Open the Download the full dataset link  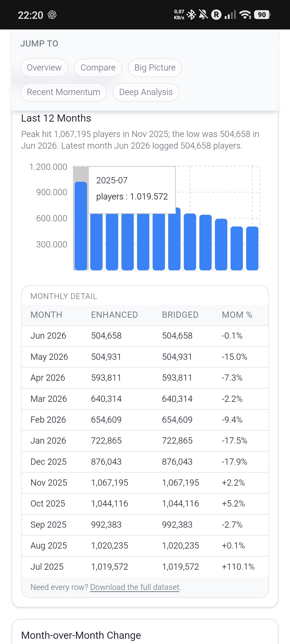click(x=135, y=587)
